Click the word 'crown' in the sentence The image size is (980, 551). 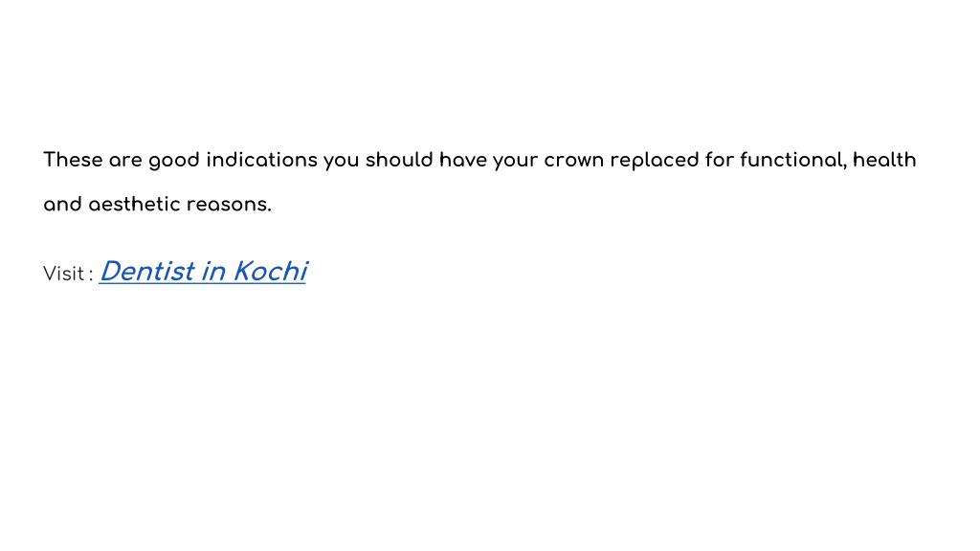point(574,161)
